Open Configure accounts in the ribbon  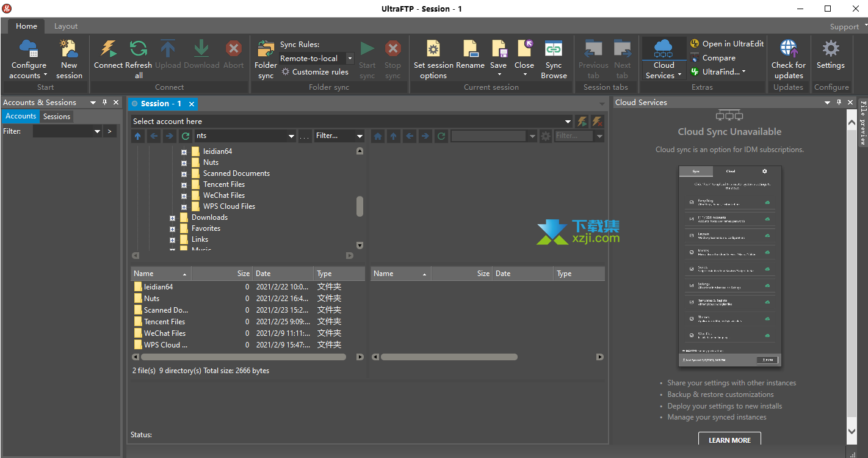coord(29,59)
